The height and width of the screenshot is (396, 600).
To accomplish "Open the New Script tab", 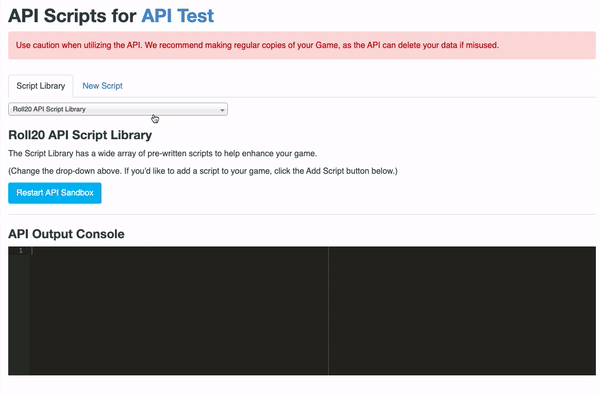I will [103, 86].
